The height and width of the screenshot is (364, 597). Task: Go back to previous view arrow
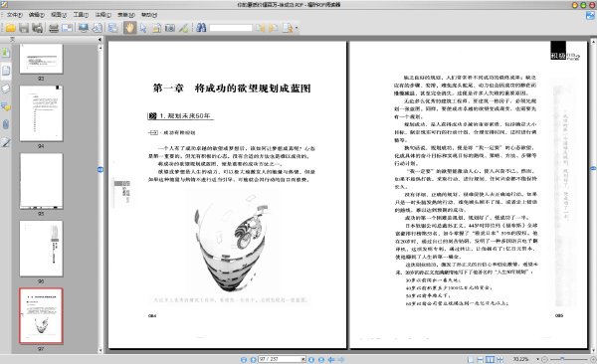(331, 359)
